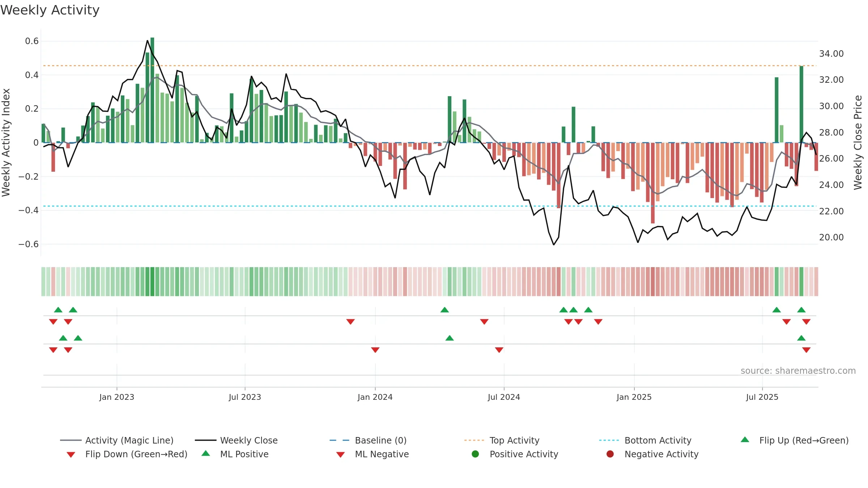Click the source: sharemaestro.com text
Viewport: 868px width, 488px height.
click(x=798, y=371)
